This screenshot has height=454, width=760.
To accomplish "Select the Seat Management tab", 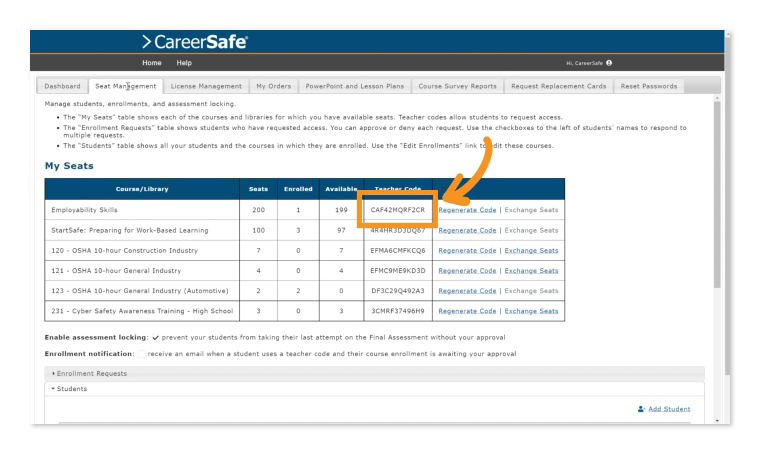I will point(126,86).
